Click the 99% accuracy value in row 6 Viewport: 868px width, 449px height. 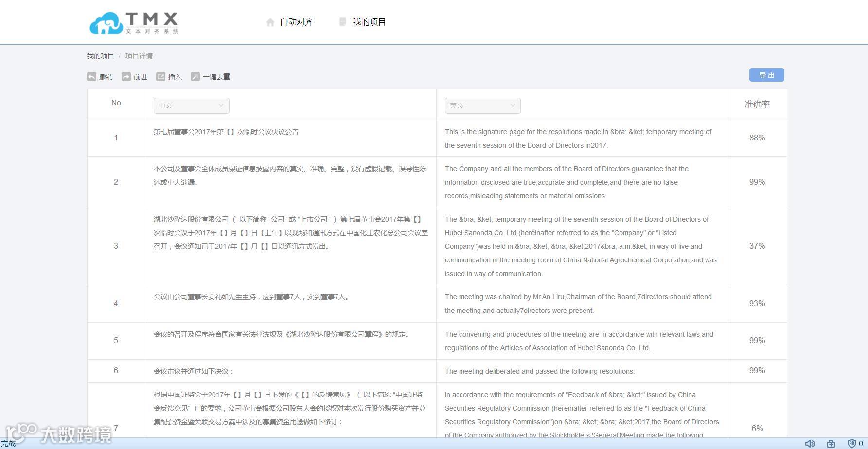pos(757,371)
